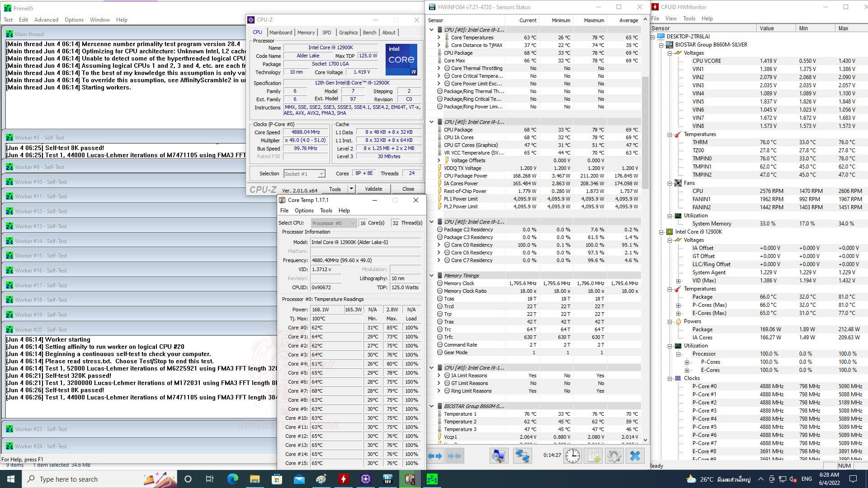Open the Socket #1 selection dropdown
The image size is (868, 488).
point(321,174)
